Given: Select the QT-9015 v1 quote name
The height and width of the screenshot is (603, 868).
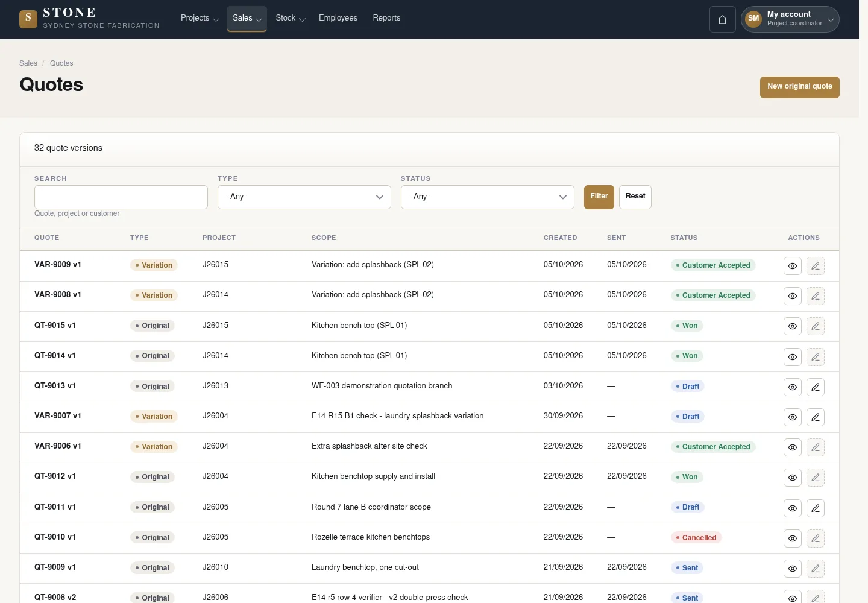Looking at the screenshot, I should click(55, 326).
